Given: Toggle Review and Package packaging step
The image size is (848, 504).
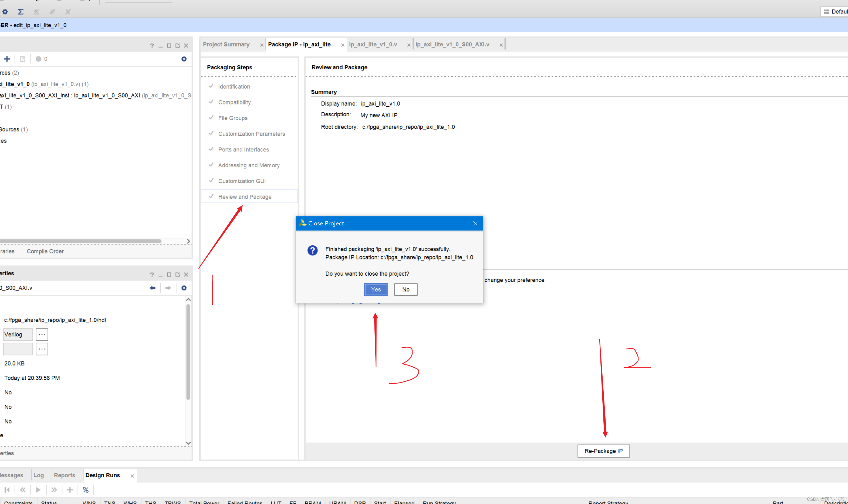Looking at the screenshot, I should tap(245, 196).
